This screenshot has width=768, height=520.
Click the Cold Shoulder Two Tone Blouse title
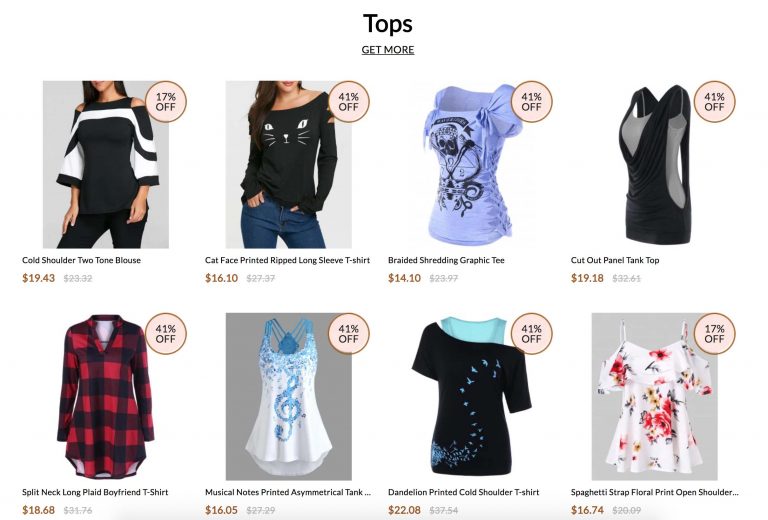pos(81,260)
